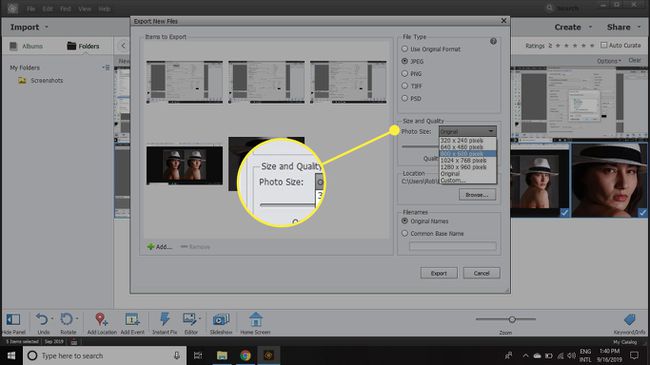This screenshot has width=650, height=365.
Task: Click the help icon in File Type
Action: click(x=493, y=41)
